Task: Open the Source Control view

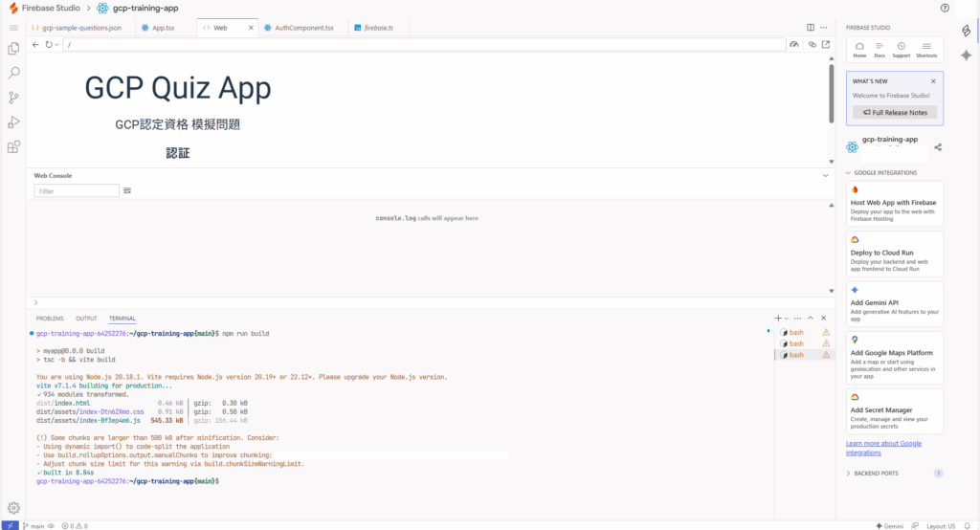Action: 13,98
